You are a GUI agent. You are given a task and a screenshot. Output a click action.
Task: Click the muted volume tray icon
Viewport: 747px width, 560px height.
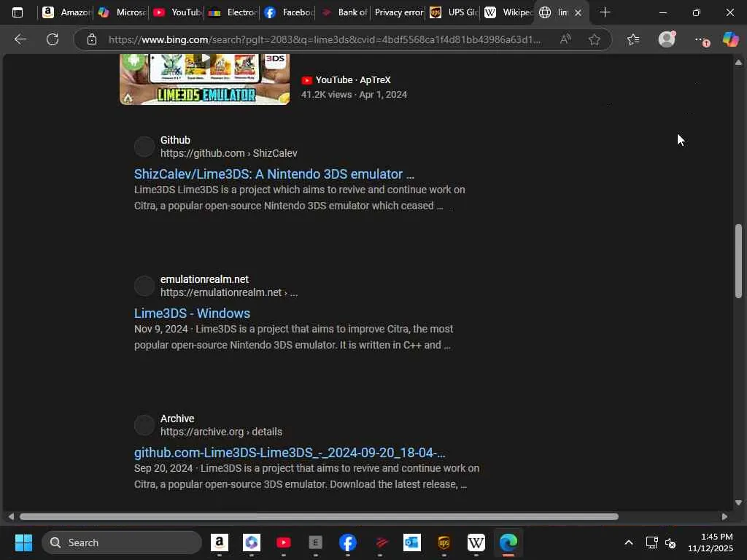pos(671,542)
